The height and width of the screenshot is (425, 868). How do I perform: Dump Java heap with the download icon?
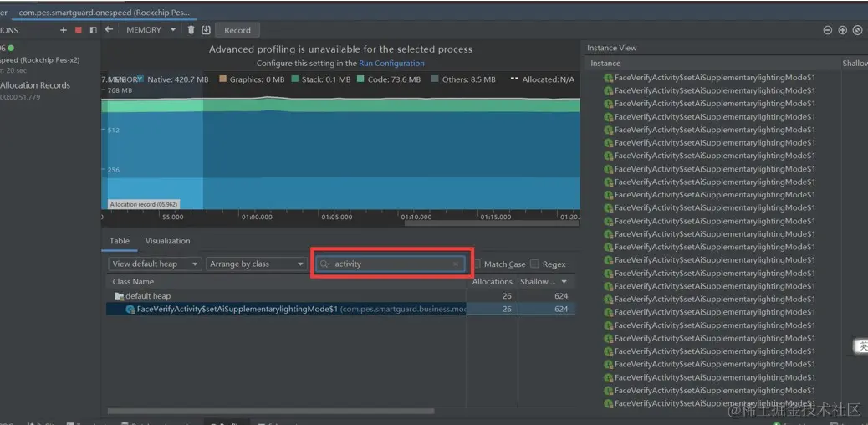(x=206, y=30)
